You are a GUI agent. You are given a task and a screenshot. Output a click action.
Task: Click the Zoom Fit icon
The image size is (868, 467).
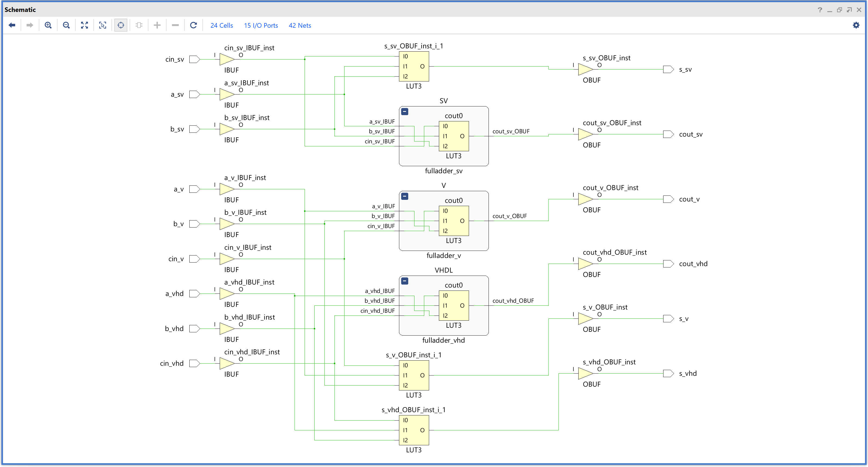85,25
